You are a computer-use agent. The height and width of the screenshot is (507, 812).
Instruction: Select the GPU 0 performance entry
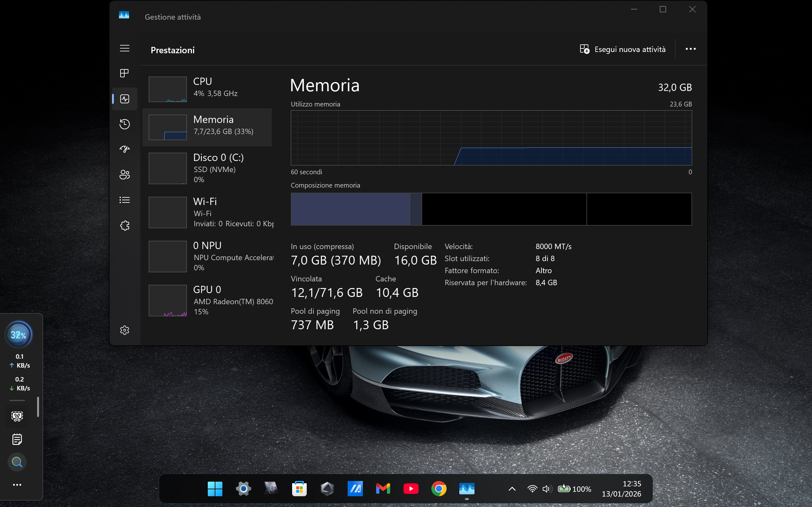(x=207, y=300)
